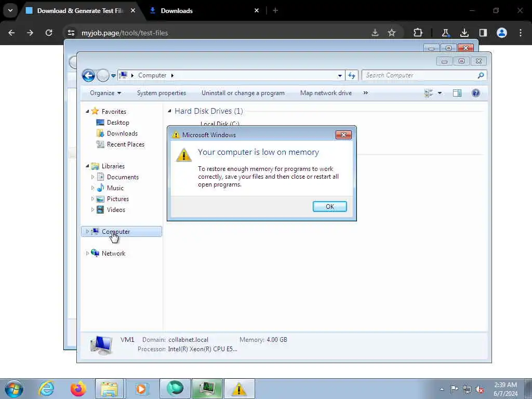Viewport: 532px width, 399px height.
Task: Collapse the Hard Disk Drives group
Action: coord(169,111)
